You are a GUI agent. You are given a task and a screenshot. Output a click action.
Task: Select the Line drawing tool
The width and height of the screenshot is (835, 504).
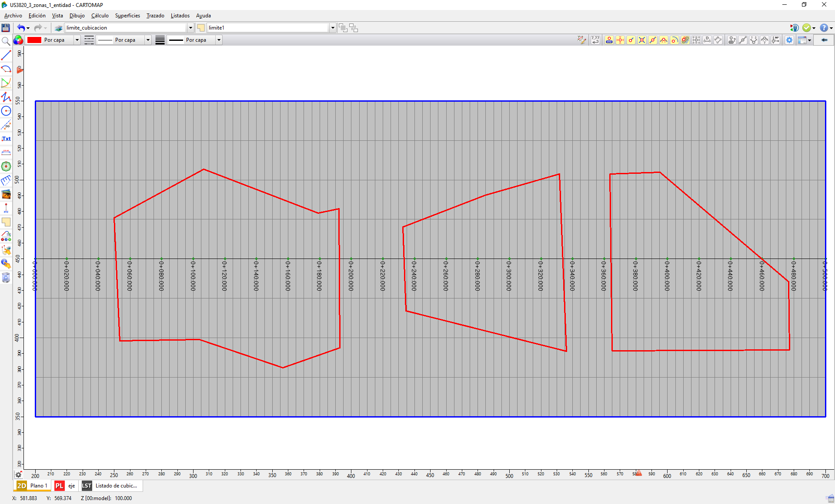click(x=6, y=56)
